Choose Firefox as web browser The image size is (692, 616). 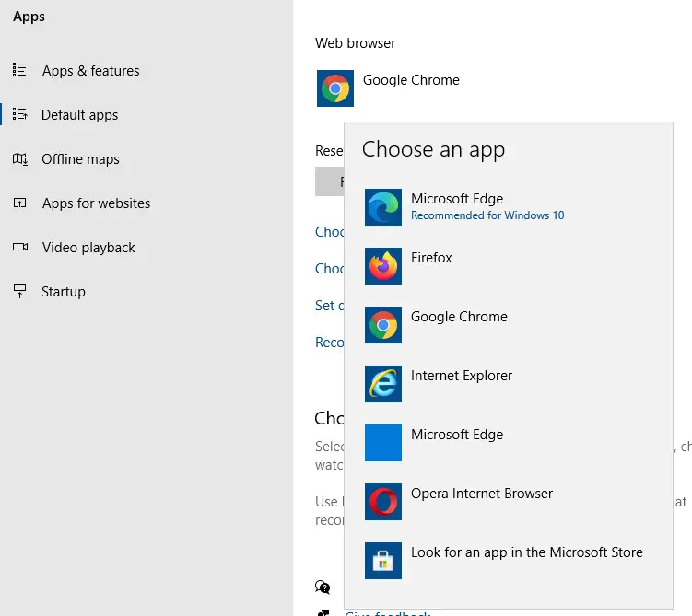click(x=509, y=266)
